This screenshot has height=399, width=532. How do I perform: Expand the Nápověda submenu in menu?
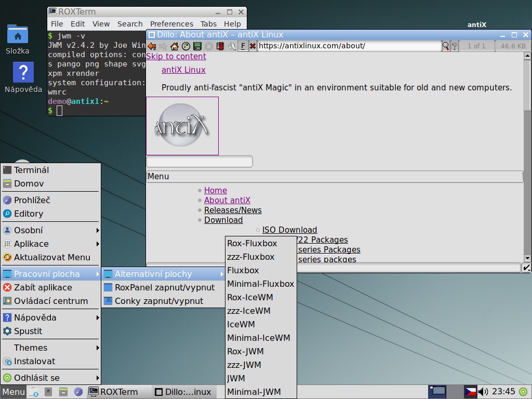51,317
